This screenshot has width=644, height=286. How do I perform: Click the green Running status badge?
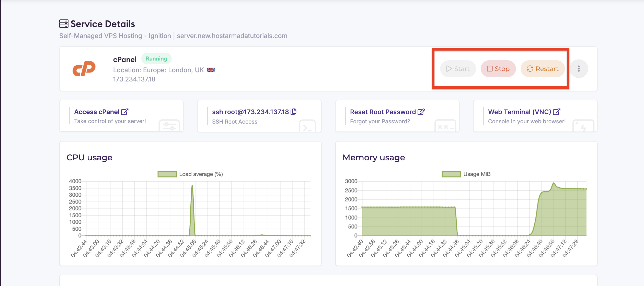[156, 59]
